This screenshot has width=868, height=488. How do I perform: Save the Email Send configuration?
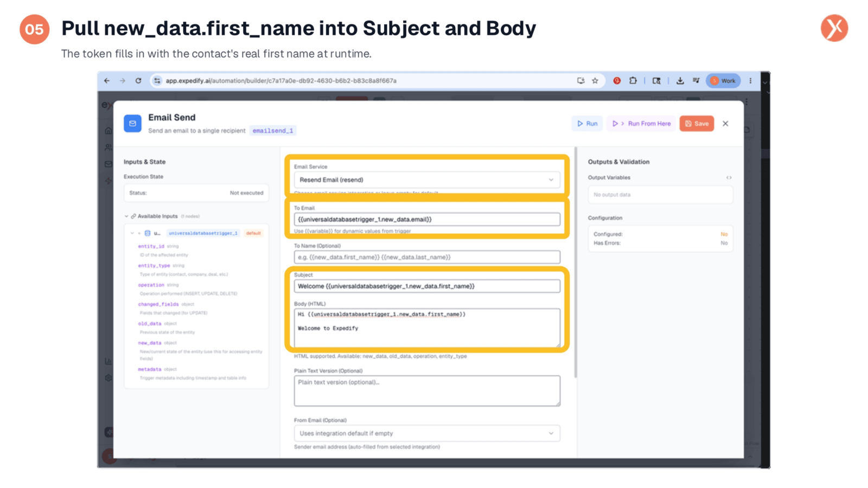(x=697, y=124)
